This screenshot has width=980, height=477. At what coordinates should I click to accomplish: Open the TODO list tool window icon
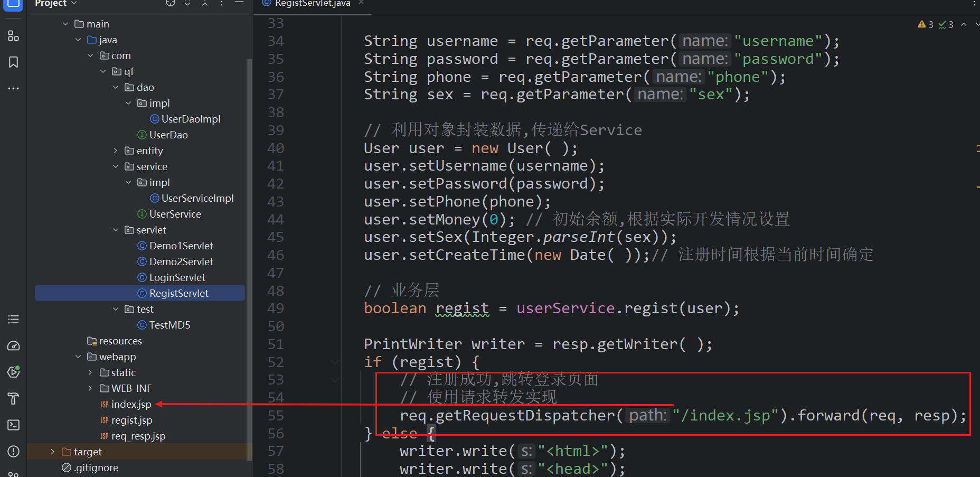(x=13, y=320)
